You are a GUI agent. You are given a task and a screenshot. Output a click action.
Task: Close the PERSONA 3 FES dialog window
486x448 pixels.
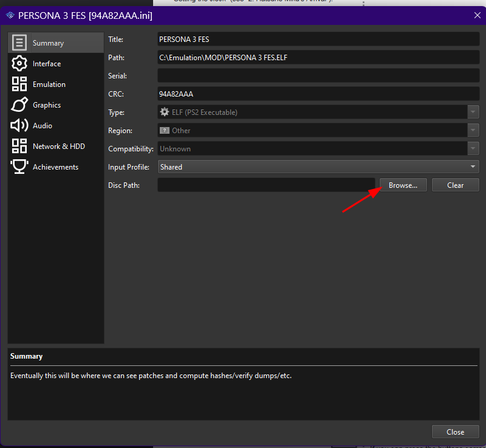coord(477,15)
